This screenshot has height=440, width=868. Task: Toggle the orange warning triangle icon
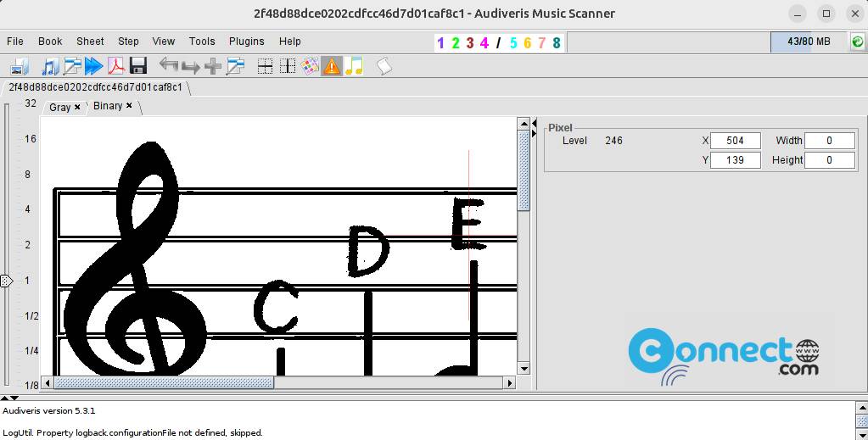click(x=331, y=66)
